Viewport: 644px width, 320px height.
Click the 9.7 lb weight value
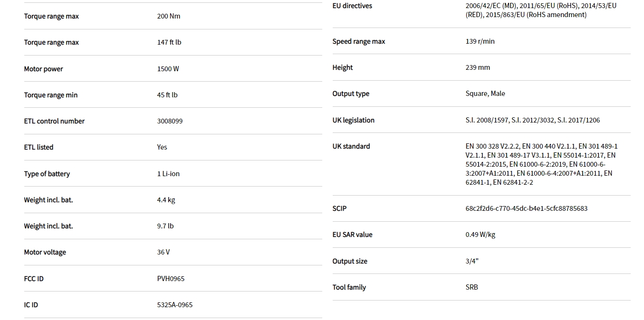(x=165, y=226)
